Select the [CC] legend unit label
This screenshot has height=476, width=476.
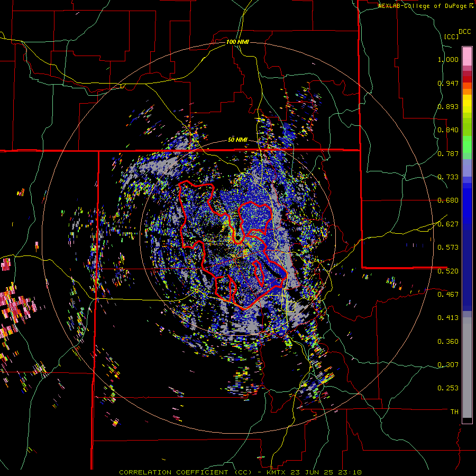click(x=451, y=36)
